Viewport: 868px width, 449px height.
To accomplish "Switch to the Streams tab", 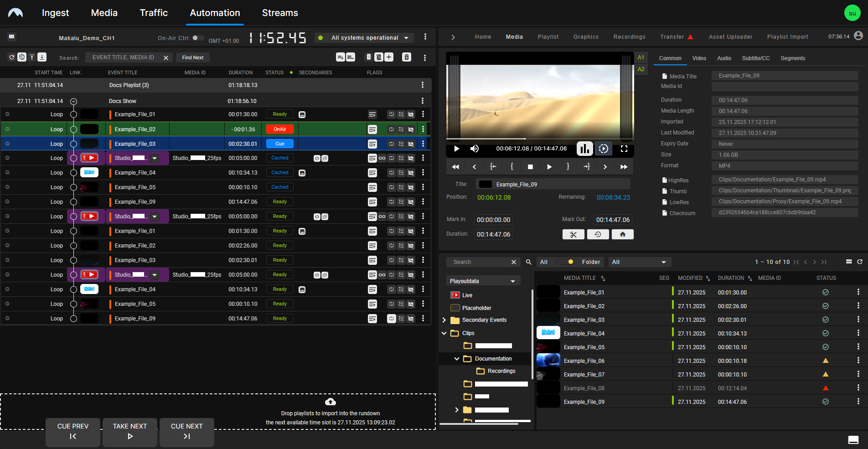I will [x=280, y=13].
